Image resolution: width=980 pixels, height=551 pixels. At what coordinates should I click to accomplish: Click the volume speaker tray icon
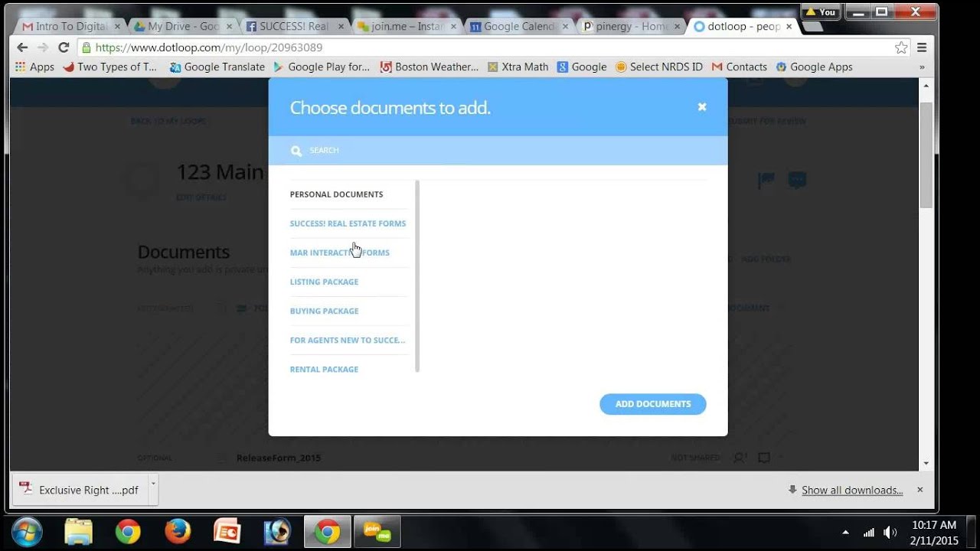[x=890, y=533]
